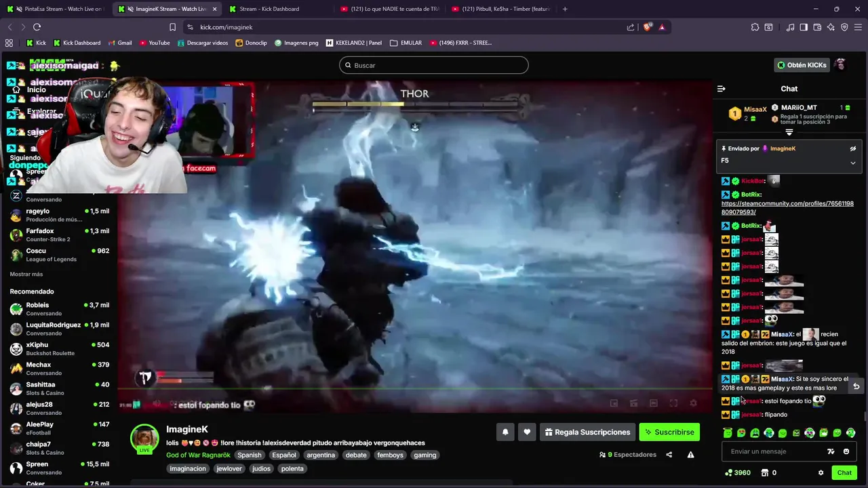This screenshot has height=488, width=868.
Task: Open Brave playlist music note icon
Action: click(x=790, y=27)
